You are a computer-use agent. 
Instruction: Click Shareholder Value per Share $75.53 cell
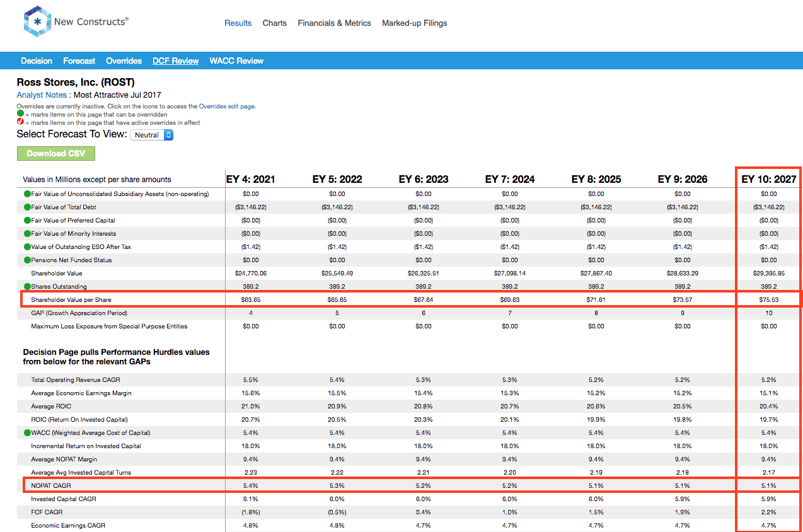[769, 299]
